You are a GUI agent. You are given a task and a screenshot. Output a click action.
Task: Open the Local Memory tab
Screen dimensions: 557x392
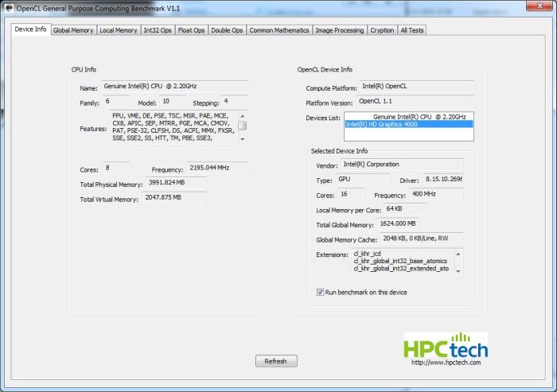click(119, 30)
